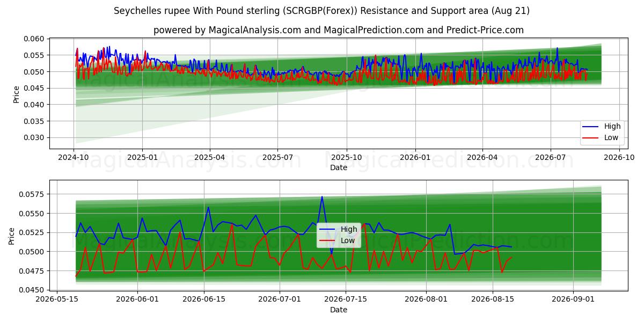
Task: Click the 2025-04 date tick label
Action: point(209,157)
